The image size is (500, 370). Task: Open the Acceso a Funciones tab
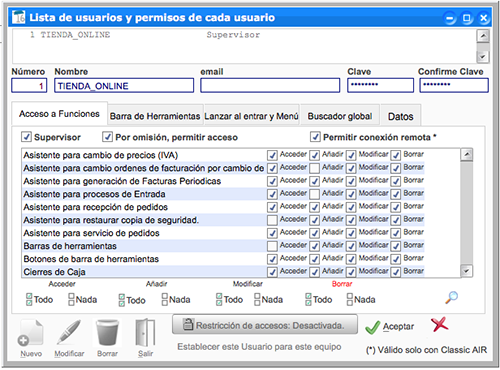pos(59,114)
